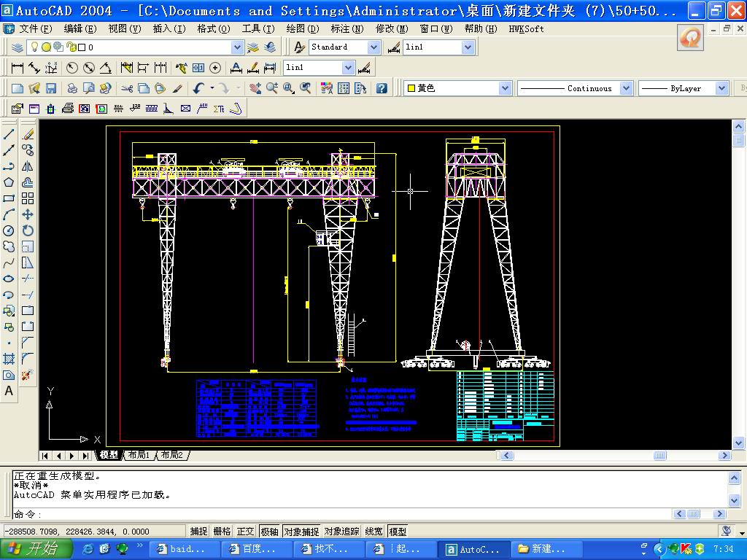Activate the Move tool
Image resolution: width=747 pixels, height=560 pixels.
point(28,214)
